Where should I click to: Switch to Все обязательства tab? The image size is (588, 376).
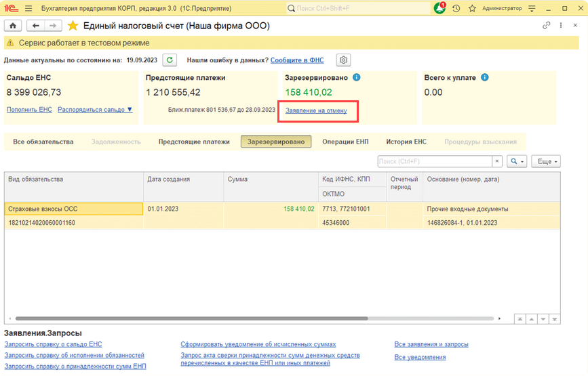tap(43, 142)
